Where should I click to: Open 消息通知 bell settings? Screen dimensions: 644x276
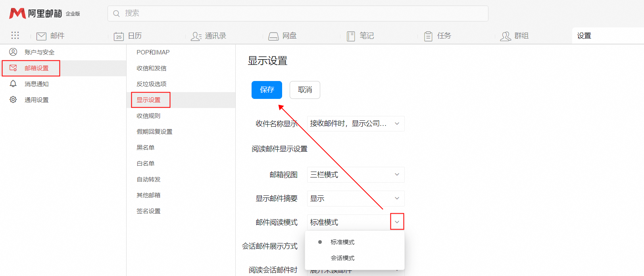36,84
